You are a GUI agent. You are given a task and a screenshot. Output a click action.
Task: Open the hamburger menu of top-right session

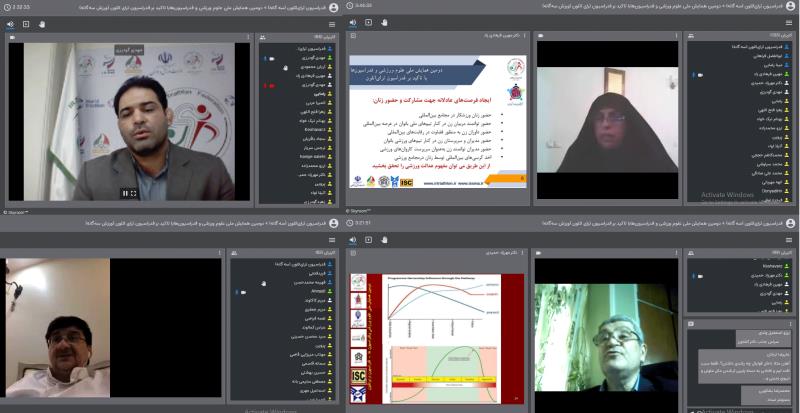point(790,23)
